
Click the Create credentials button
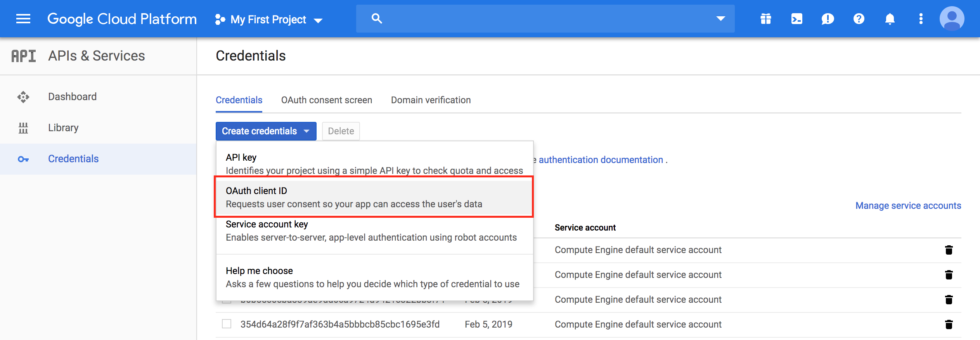pyautogui.click(x=266, y=131)
